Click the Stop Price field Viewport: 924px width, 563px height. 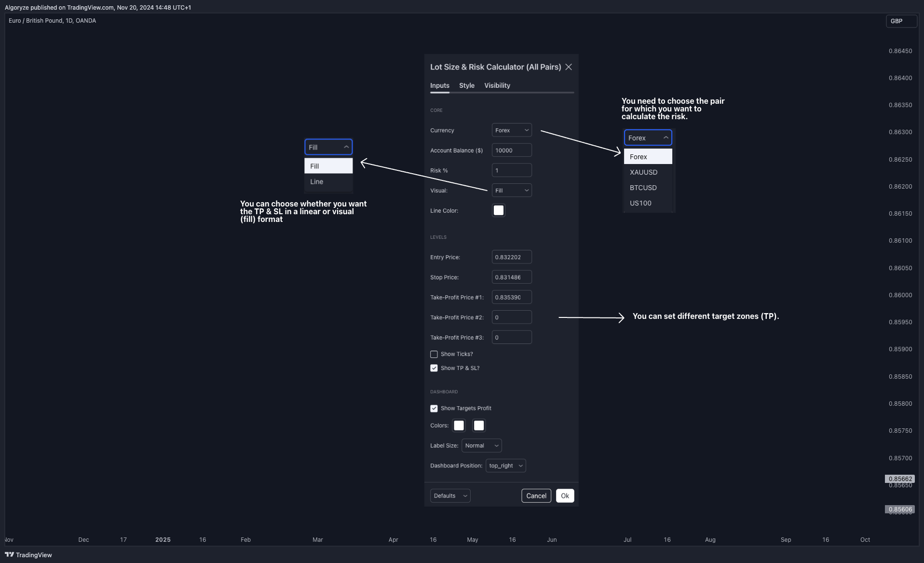pos(512,277)
